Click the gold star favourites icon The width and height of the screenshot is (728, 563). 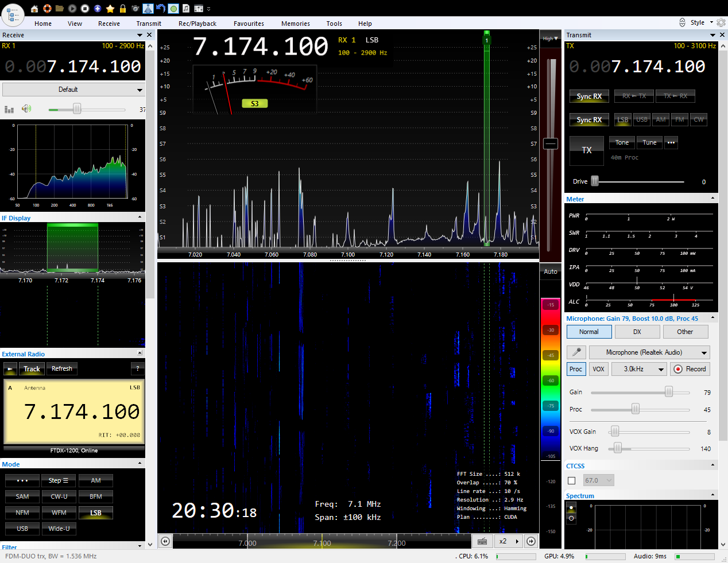[110, 9]
